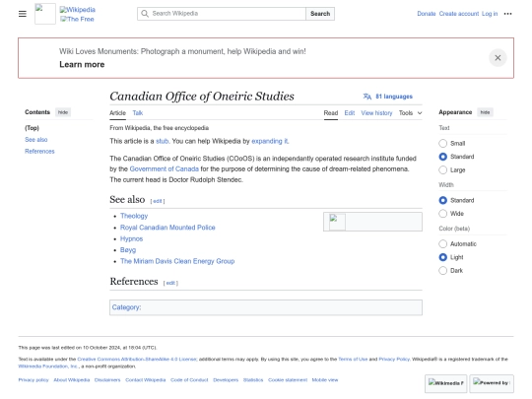Open the Royal Canadian Mounted Police link

coord(167,228)
